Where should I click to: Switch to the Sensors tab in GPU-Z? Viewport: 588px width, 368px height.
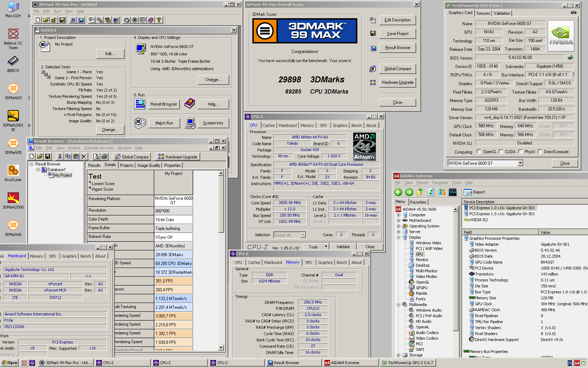[483, 13]
